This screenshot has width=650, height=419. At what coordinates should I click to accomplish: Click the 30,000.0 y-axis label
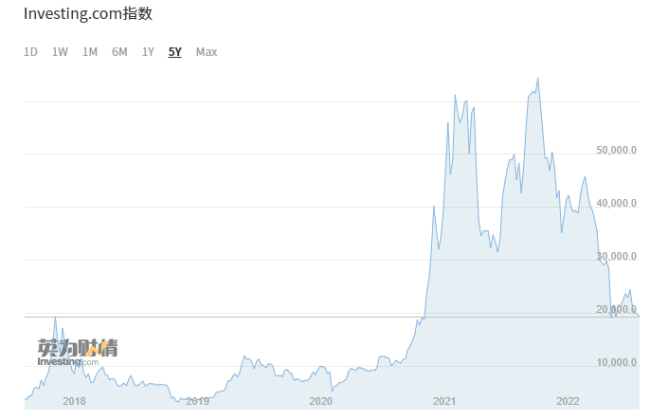[616, 256]
